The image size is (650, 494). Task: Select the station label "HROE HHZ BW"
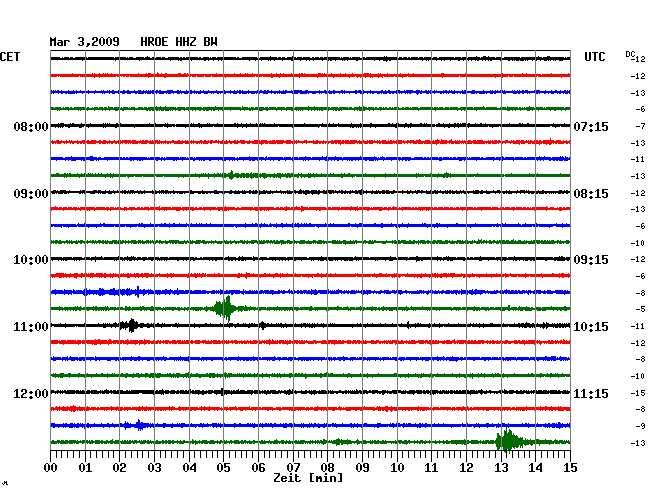179,42
